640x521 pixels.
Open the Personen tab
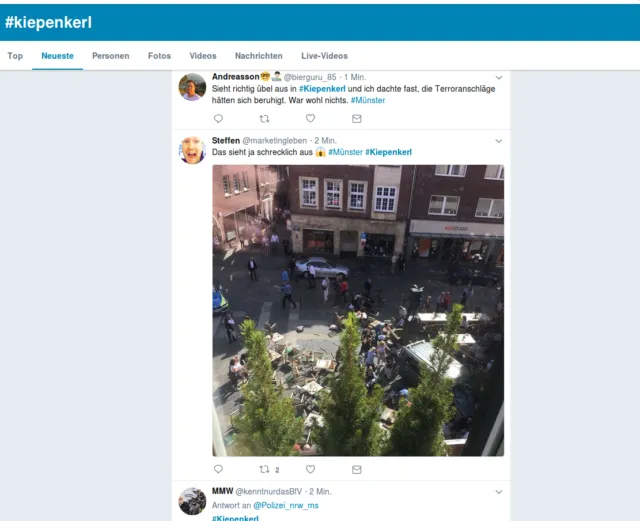111,56
